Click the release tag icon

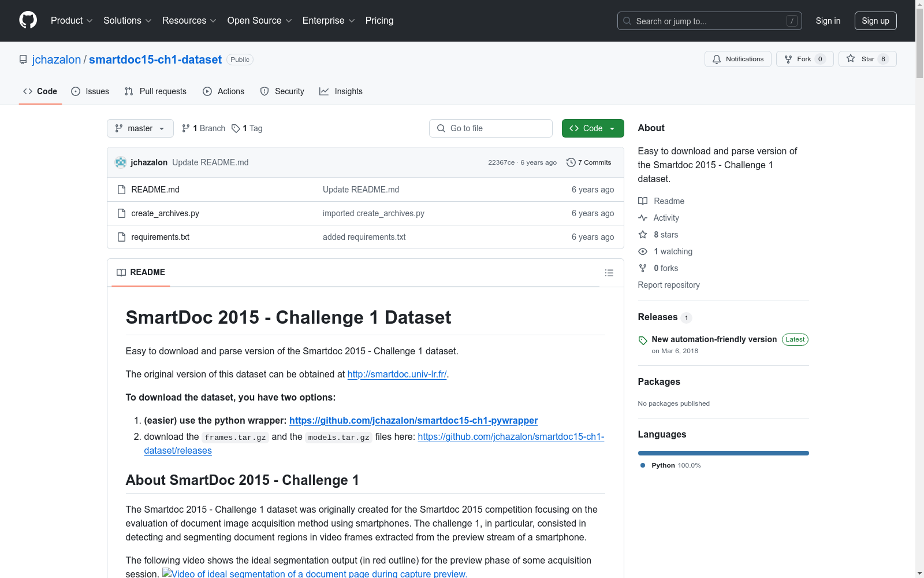pos(643,340)
